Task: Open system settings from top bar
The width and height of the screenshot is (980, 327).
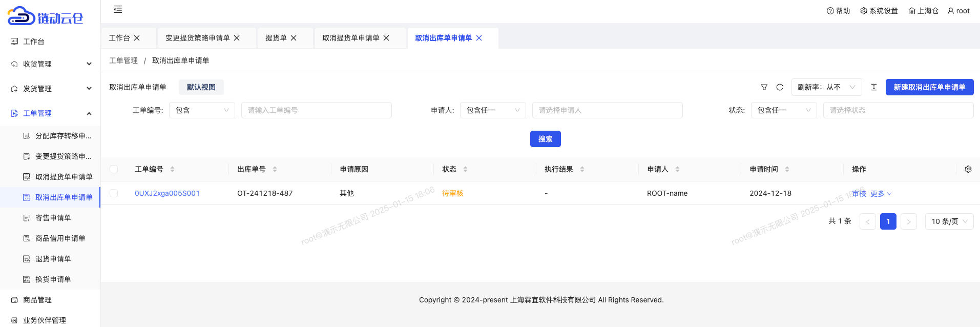Action: [x=879, y=11]
